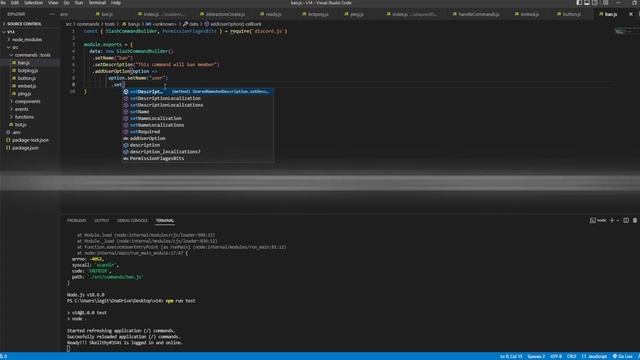Switch to the button.js editor tab
This screenshot has height=360, width=640.
click(569, 14)
